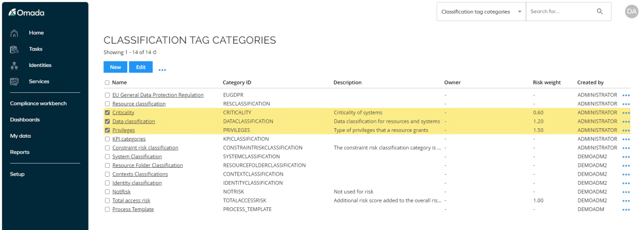
Task: Refresh the list via reload icon
Action: coord(155,52)
